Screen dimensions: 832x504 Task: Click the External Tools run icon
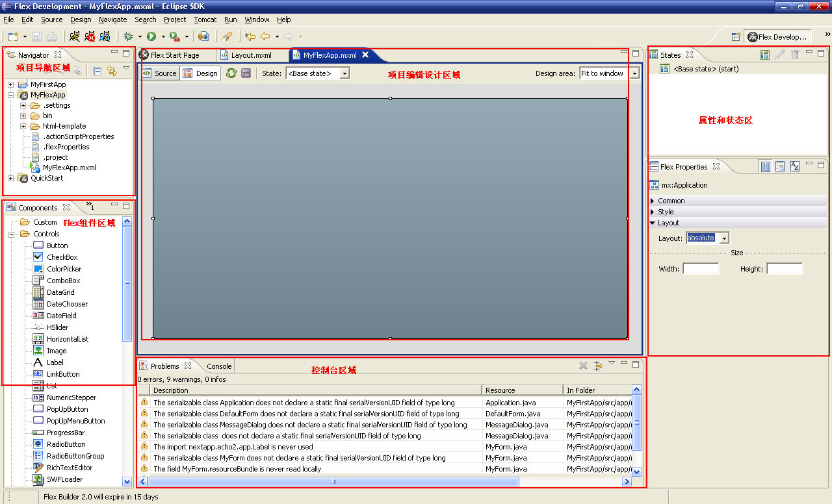pyautogui.click(x=174, y=36)
